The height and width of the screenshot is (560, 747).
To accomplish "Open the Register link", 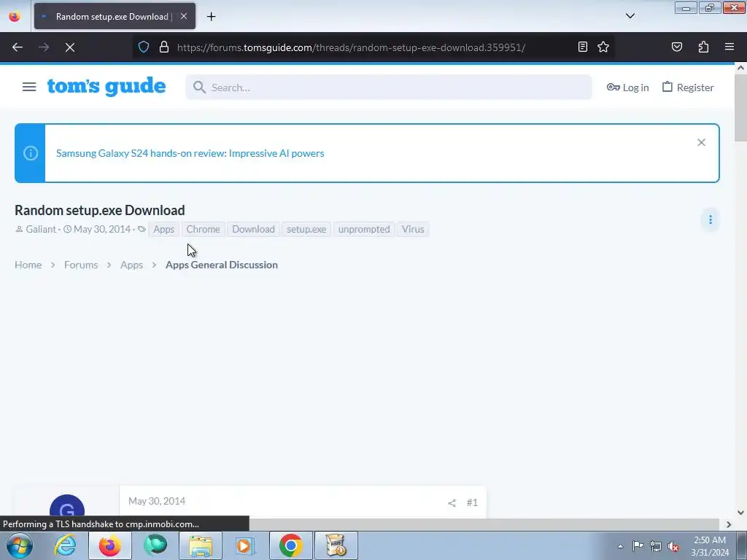I will tap(688, 87).
